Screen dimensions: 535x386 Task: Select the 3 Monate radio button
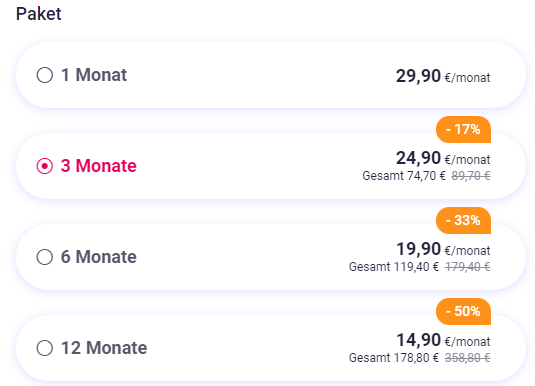(x=45, y=166)
